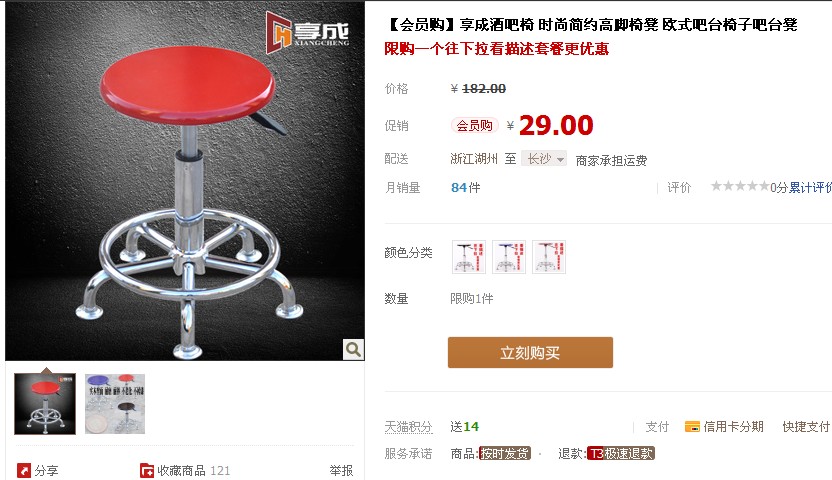Click the 享成 brand logo on the image
832x480 pixels.
tap(308, 33)
